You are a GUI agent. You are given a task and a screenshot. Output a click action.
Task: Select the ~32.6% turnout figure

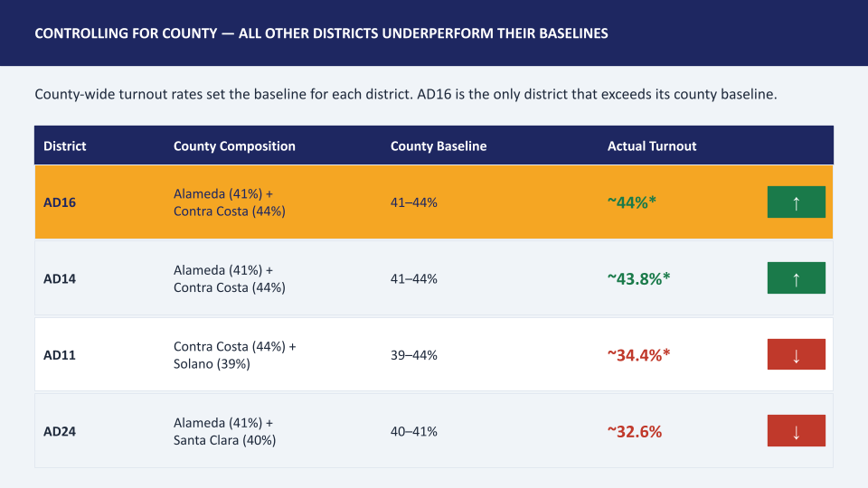pyautogui.click(x=635, y=432)
